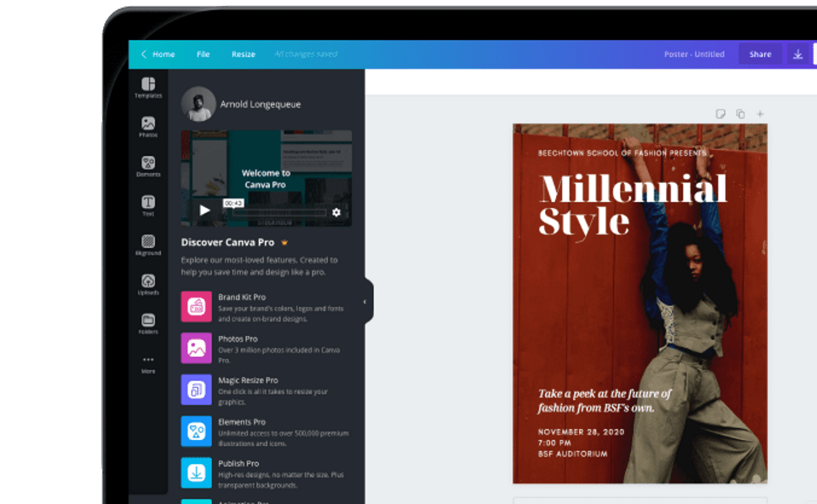Edit the Poster - Untitled design title
The image size is (817, 504).
point(694,54)
